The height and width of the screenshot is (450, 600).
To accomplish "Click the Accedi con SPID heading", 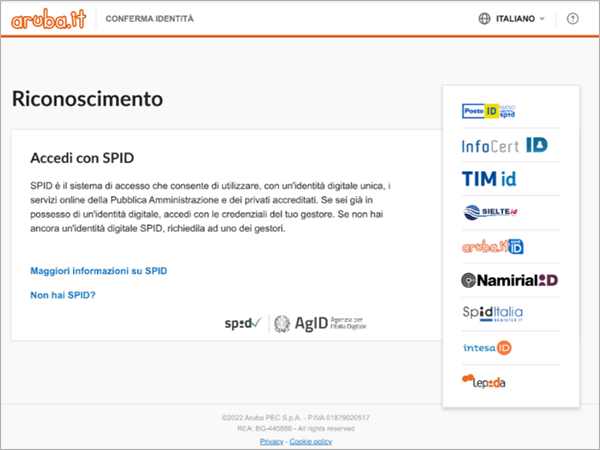I will (x=82, y=158).
